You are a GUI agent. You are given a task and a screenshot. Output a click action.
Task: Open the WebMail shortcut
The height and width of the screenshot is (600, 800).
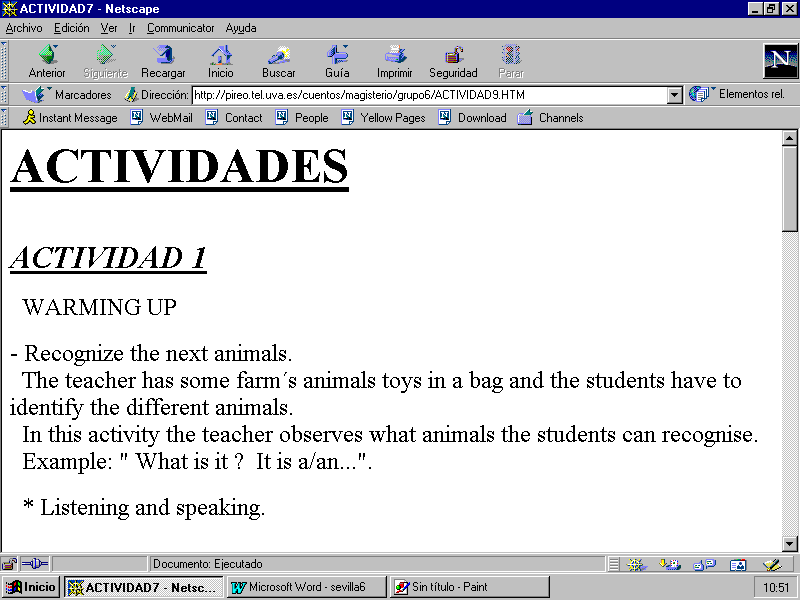[x=162, y=118]
